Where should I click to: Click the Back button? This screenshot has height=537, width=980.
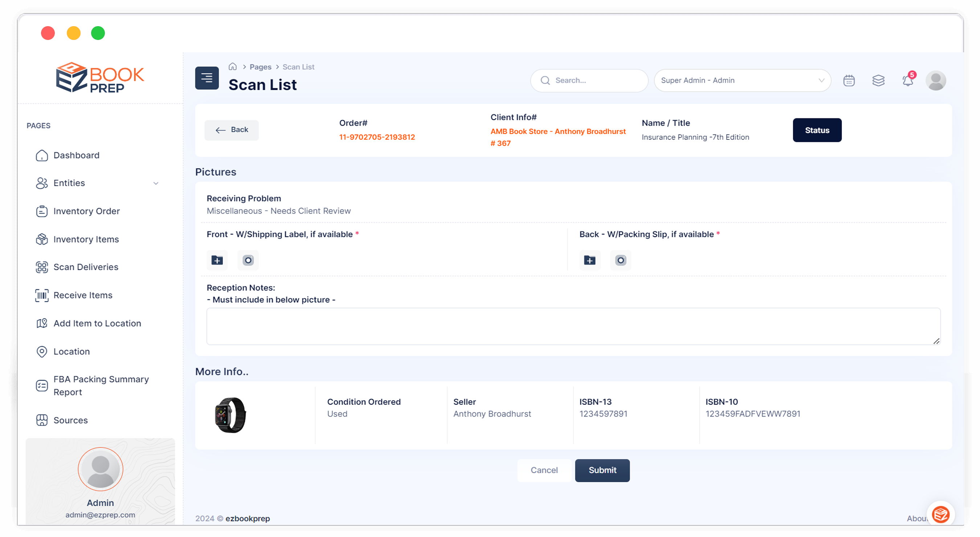click(231, 130)
